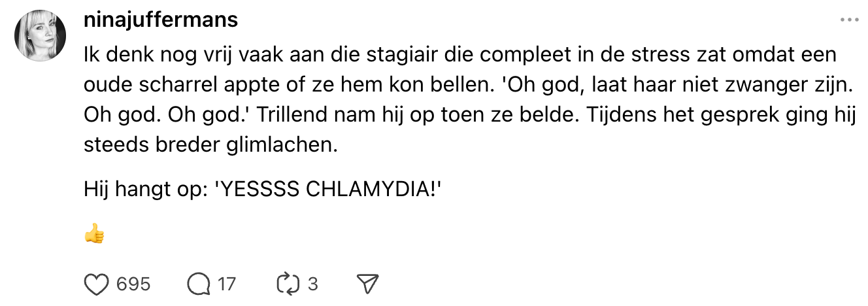Click the text 'steeds breder glimlachen.'
868x306 pixels.
(210, 144)
